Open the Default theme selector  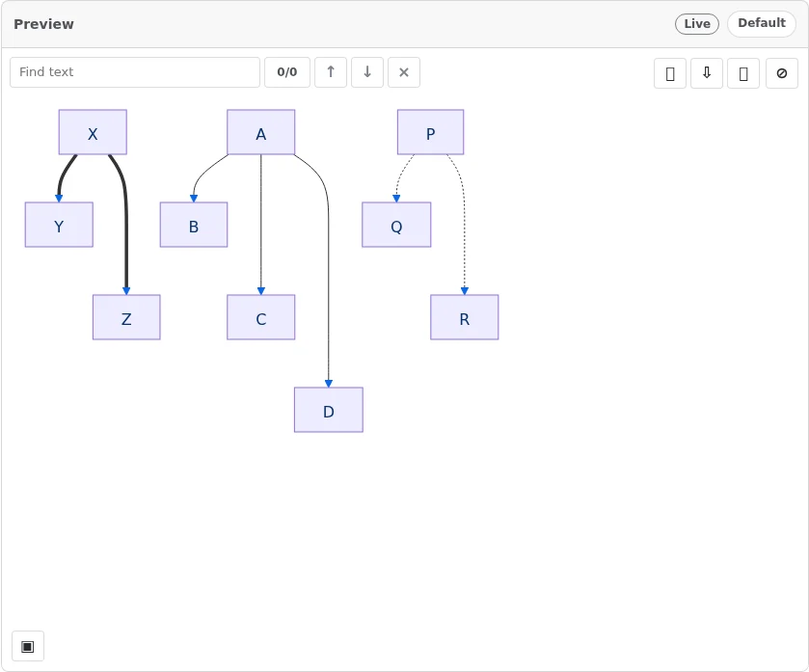click(x=762, y=24)
